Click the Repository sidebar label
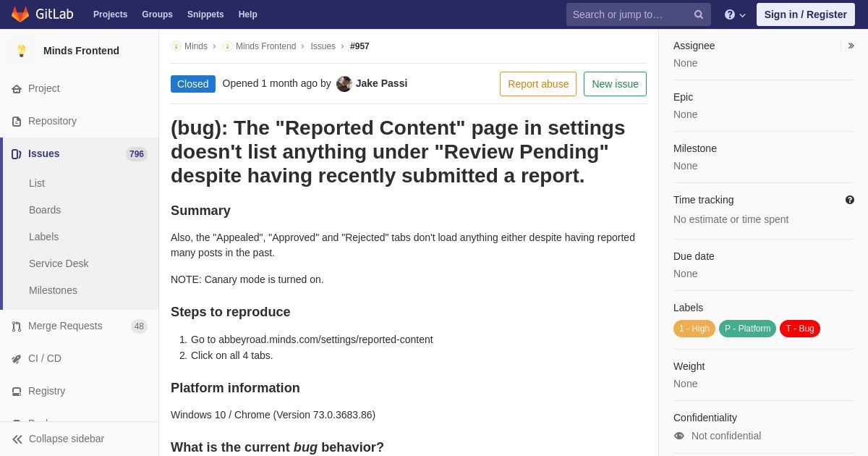Image resolution: width=868 pixels, height=456 pixels. [x=52, y=121]
